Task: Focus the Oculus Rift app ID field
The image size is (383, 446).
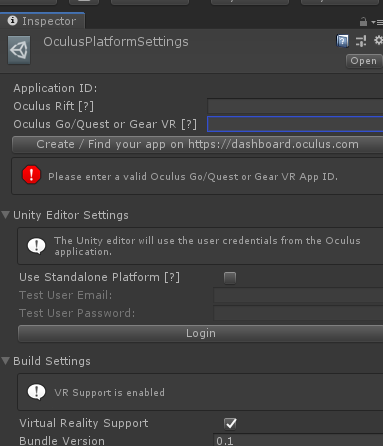Action: click(x=295, y=106)
